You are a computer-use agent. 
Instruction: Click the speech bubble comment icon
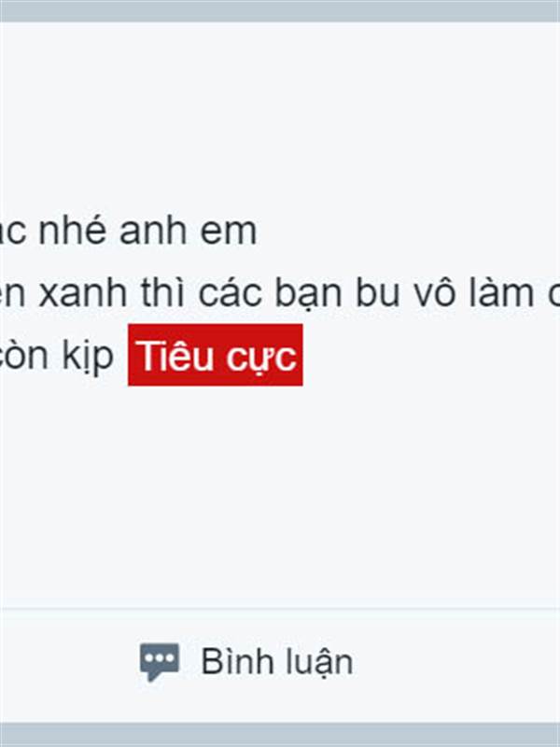click(160, 662)
